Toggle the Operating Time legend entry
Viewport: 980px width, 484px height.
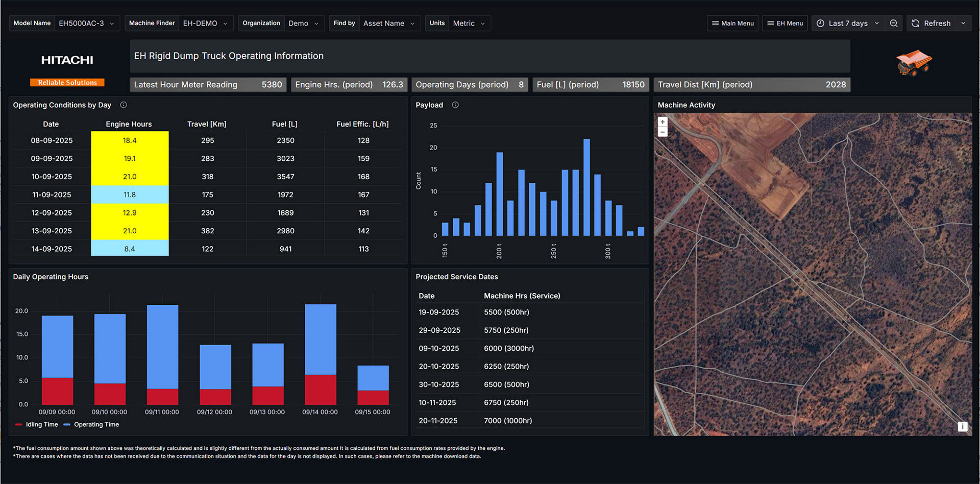(x=91, y=424)
